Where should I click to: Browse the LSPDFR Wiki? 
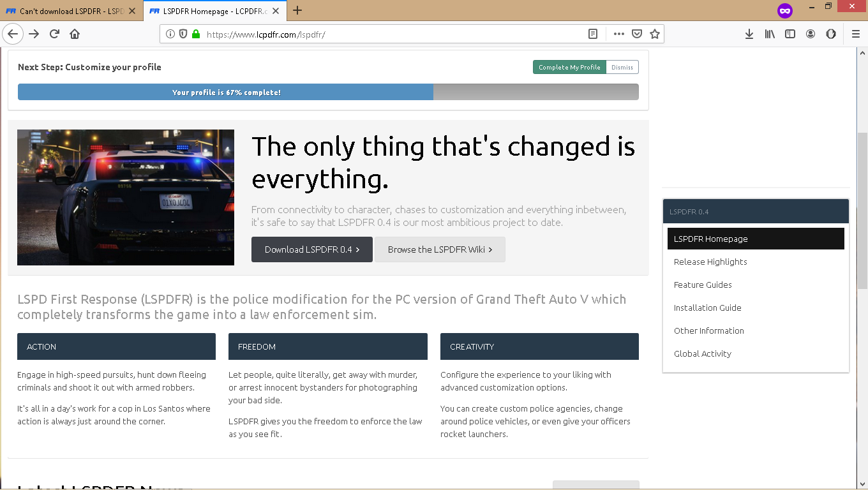[x=440, y=249]
